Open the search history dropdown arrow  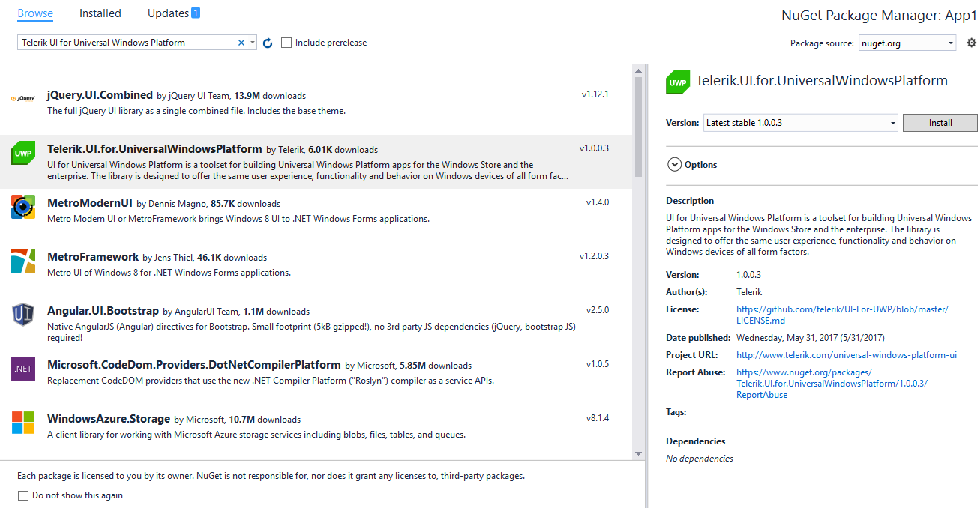[x=253, y=43]
